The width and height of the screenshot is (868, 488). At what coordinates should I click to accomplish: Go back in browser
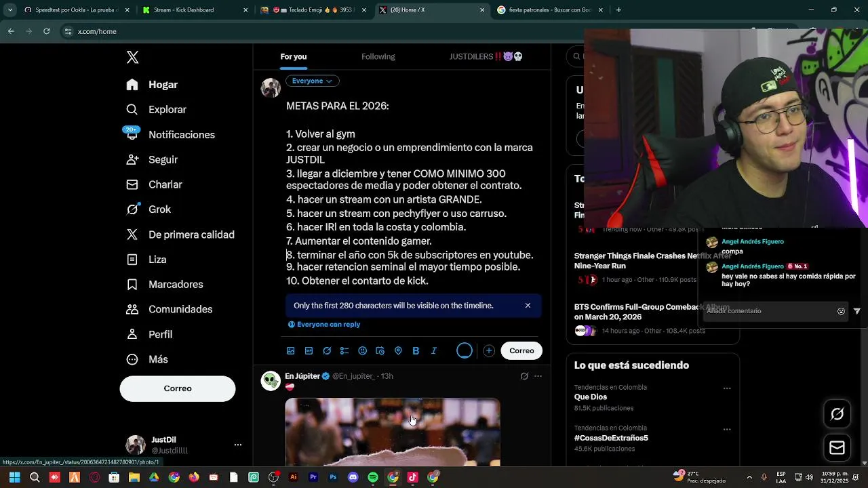click(11, 31)
